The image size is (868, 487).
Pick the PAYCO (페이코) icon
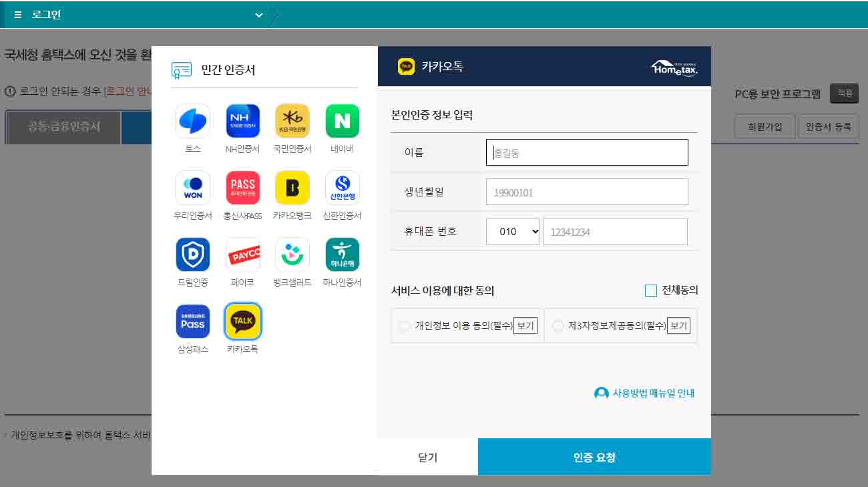pos(243,255)
